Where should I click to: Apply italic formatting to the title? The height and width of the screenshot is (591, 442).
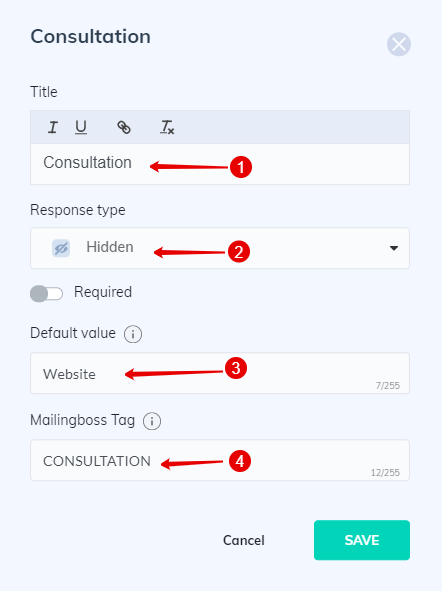click(x=53, y=127)
